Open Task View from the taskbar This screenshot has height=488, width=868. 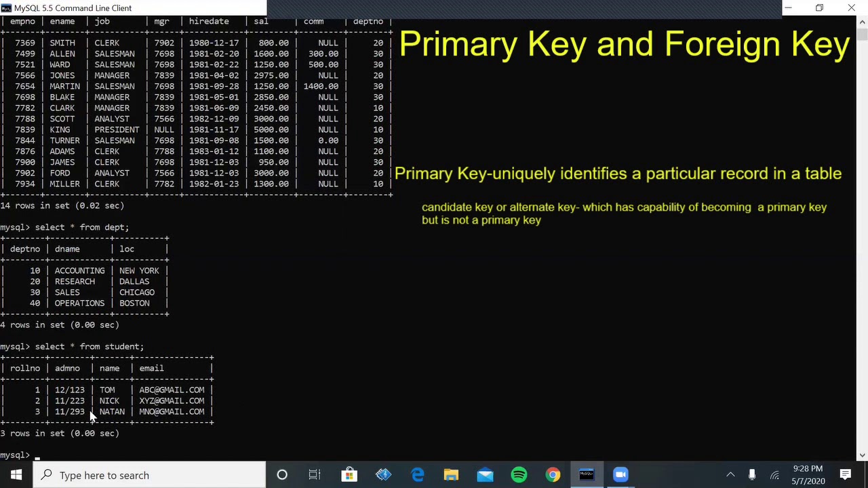pyautogui.click(x=315, y=475)
